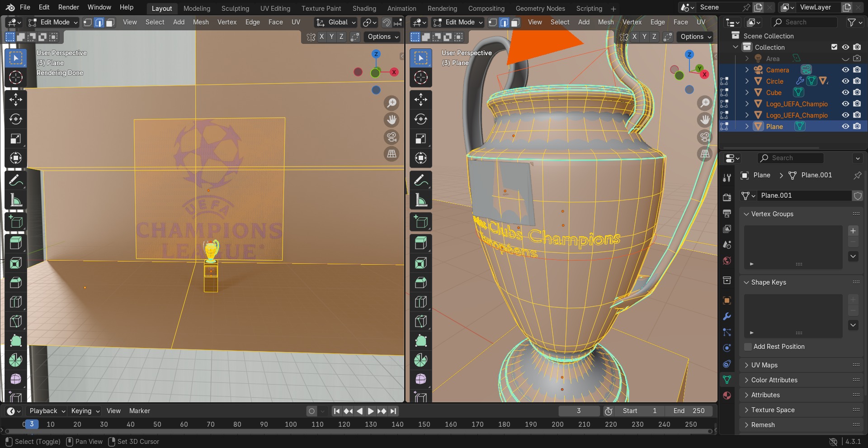This screenshot has width=868, height=448.
Task: Switch to the Geometry Nodes workspace tab
Action: click(x=540, y=9)
